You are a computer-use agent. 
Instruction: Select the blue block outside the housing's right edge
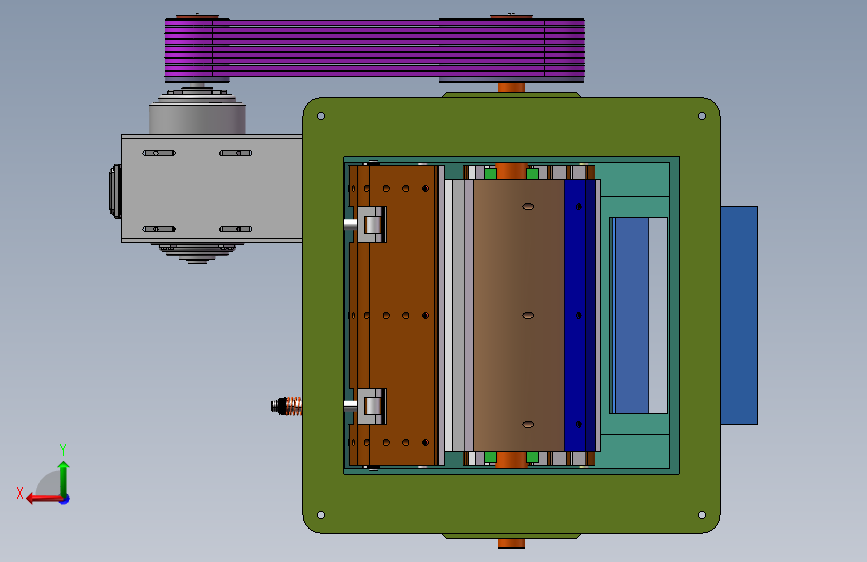tap(739, 315)
